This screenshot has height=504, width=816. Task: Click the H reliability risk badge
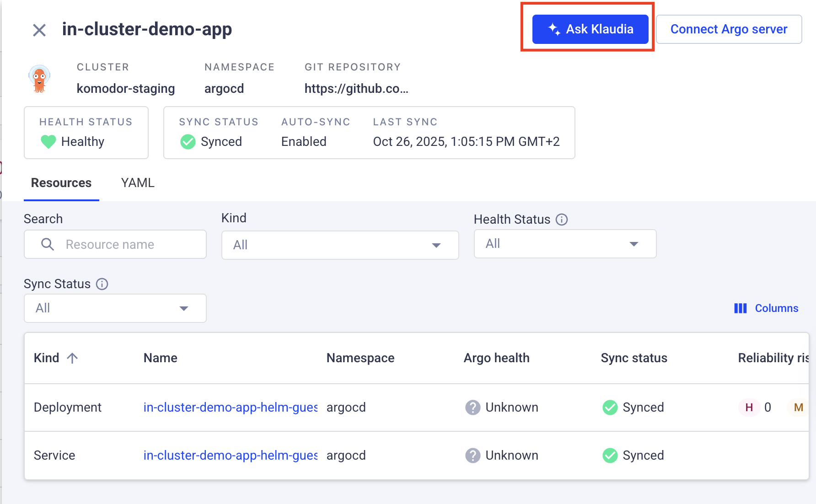pyautogui.click(x=749, y=407)
